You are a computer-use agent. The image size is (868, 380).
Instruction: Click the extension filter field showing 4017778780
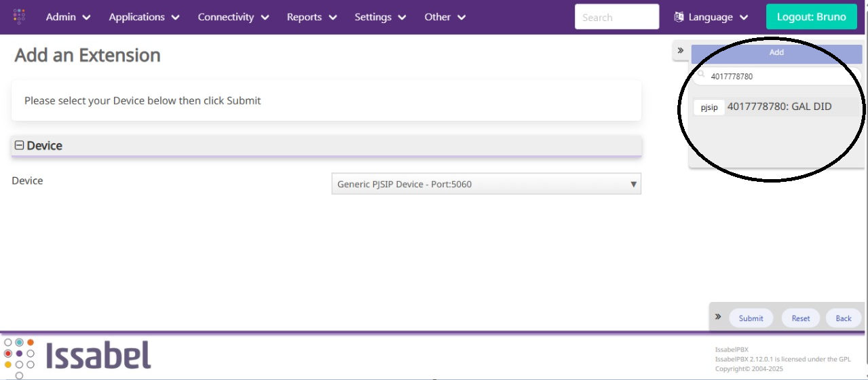point(780,77)
